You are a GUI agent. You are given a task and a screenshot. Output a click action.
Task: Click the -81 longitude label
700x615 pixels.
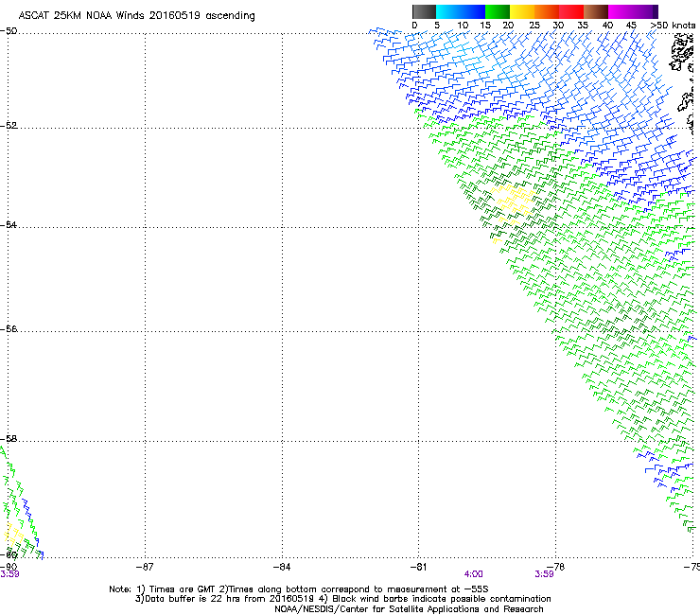[x=418, y=567]
